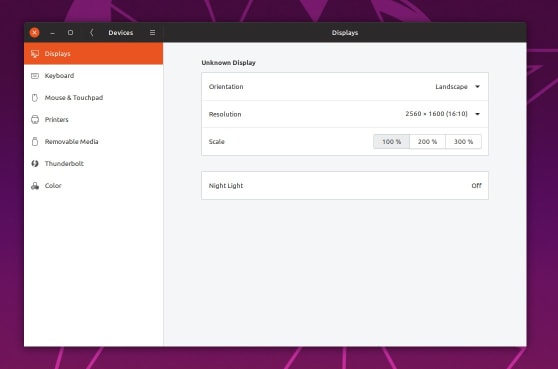
Task: Click the Night Light Off status
Action: 477,186
